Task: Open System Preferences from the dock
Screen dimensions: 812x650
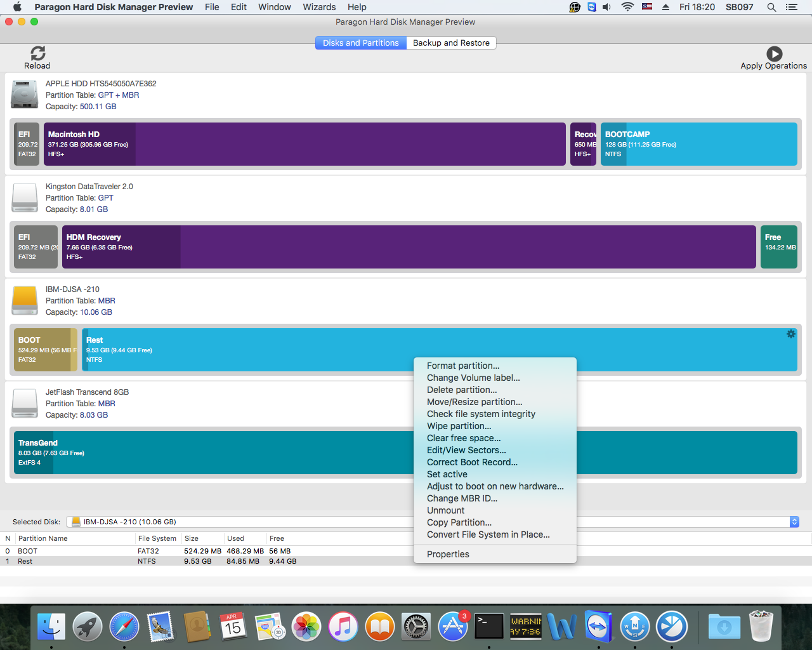Action: click(416, 627)
